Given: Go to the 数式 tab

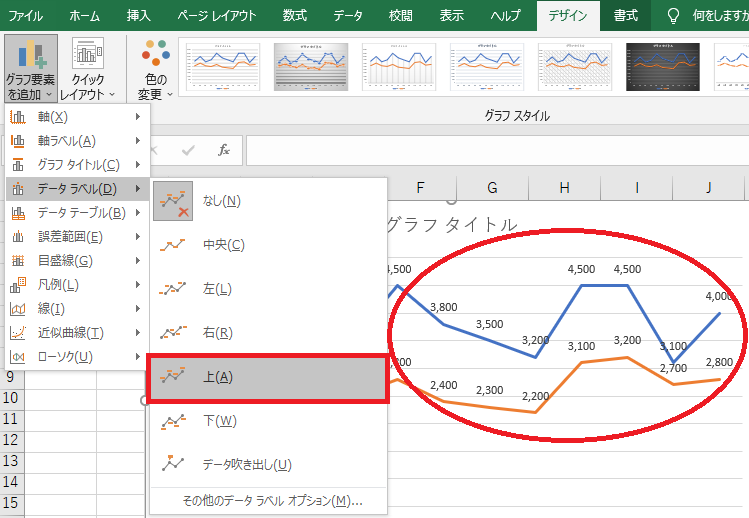Looking at the screenshot, I should click(x=294, y=16).
